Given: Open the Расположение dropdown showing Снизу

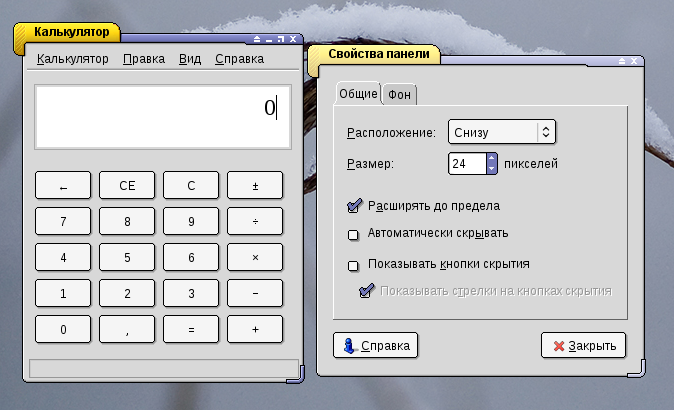Looking at the screenshot, I should 502,132.
